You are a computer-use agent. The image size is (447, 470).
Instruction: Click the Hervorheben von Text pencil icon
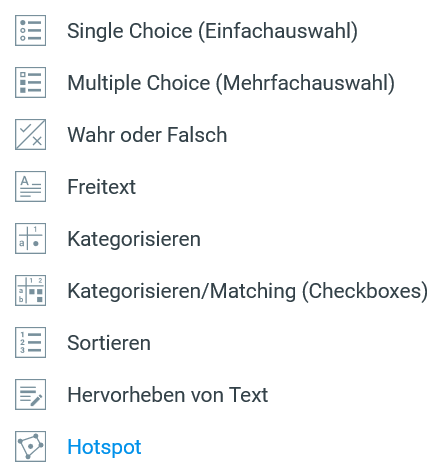point(30,394)
